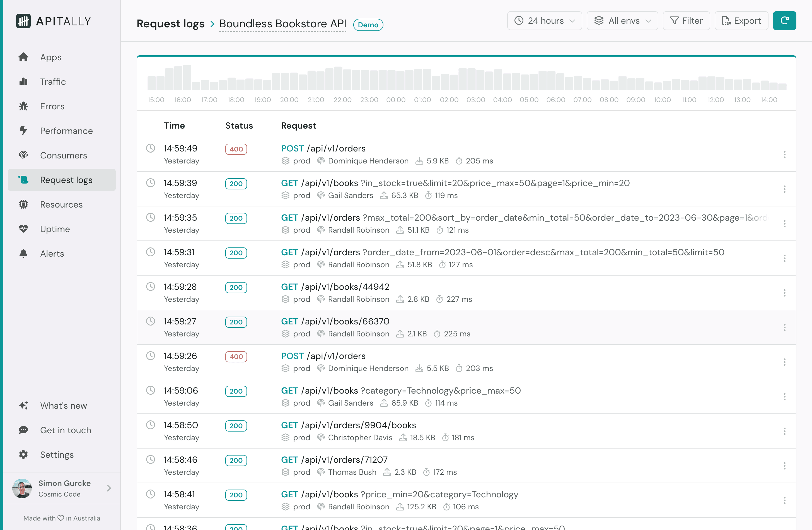Export logs as CSV

[741, 20]
